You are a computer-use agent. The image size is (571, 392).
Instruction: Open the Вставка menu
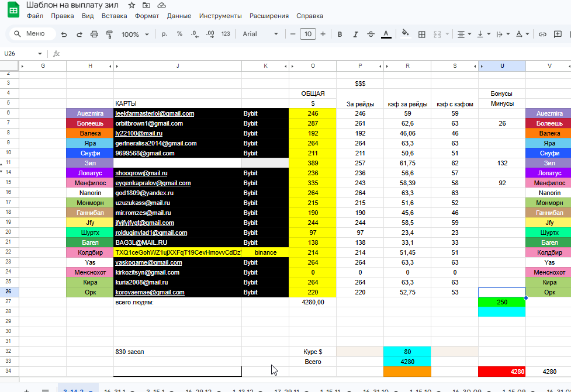click(x=115, y=16)
